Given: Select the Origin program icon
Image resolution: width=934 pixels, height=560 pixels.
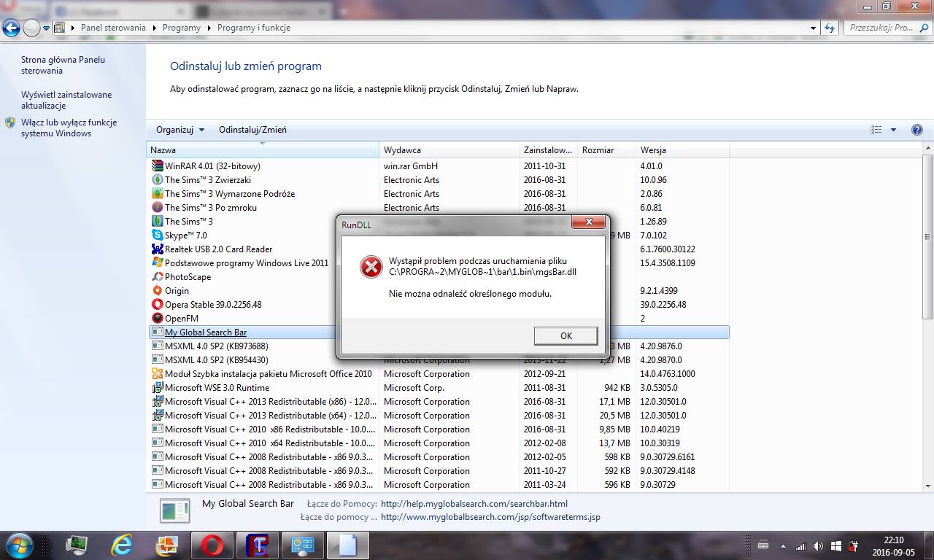Looking at the screenshot, I should pyautogui.click(x=157, y=291).
